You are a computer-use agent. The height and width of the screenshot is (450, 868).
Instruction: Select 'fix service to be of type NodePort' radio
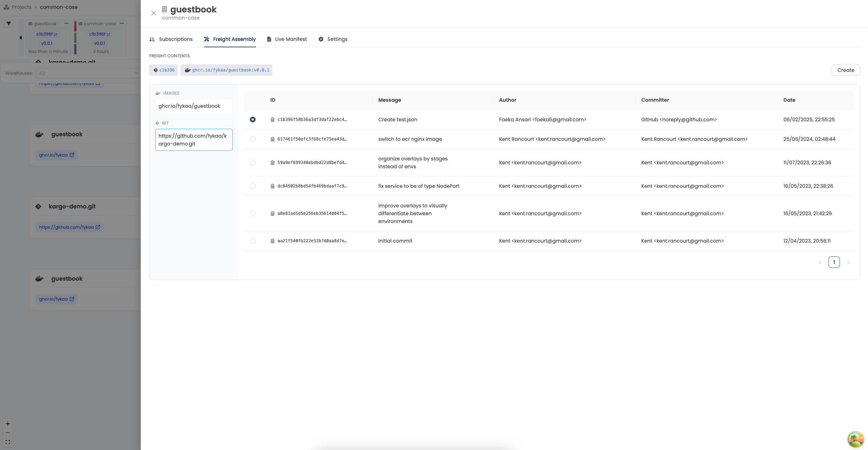click(x=253, y=186)
